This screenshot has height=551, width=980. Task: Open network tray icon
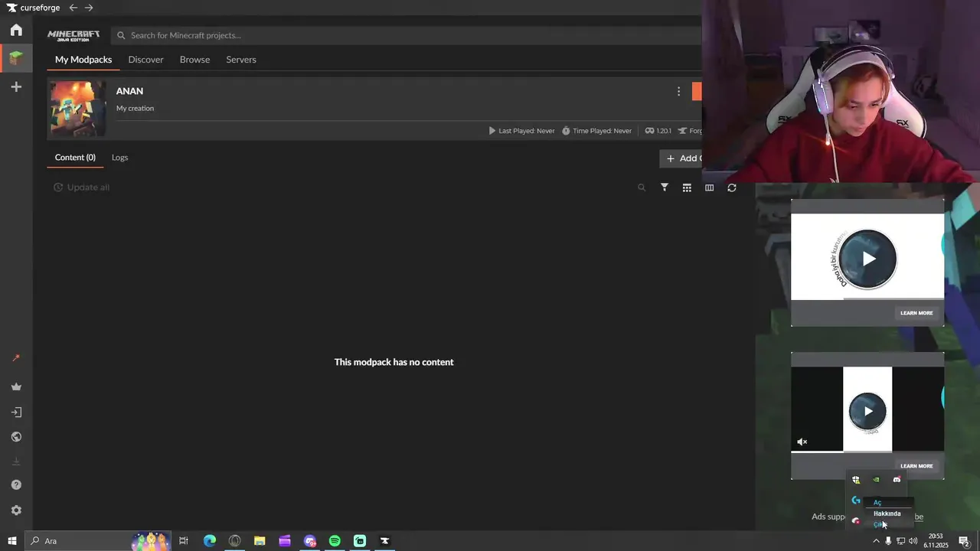tap(900, 541)
